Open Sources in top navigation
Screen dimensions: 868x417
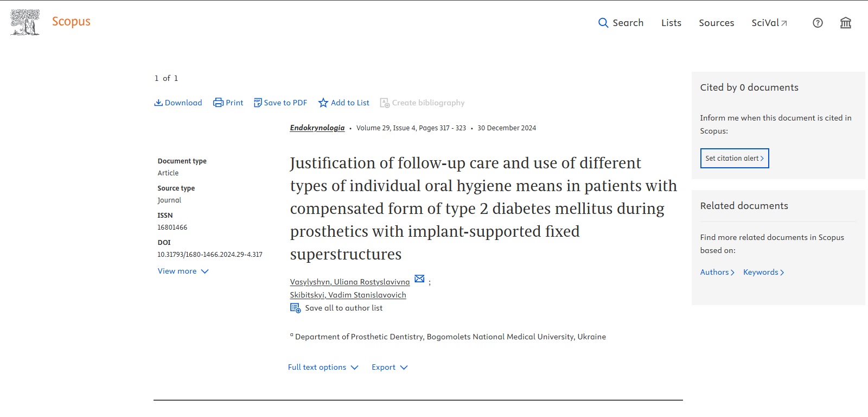point(716,23)
